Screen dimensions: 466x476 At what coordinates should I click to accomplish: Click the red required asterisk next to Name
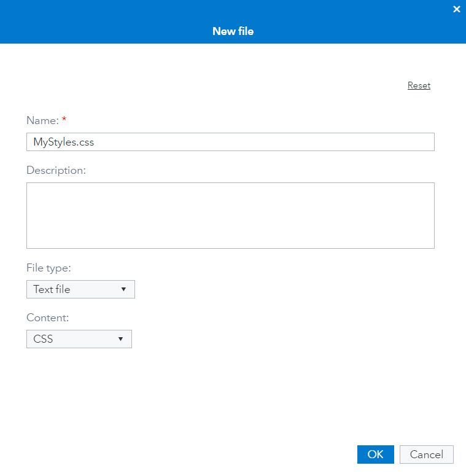point(64,120)
